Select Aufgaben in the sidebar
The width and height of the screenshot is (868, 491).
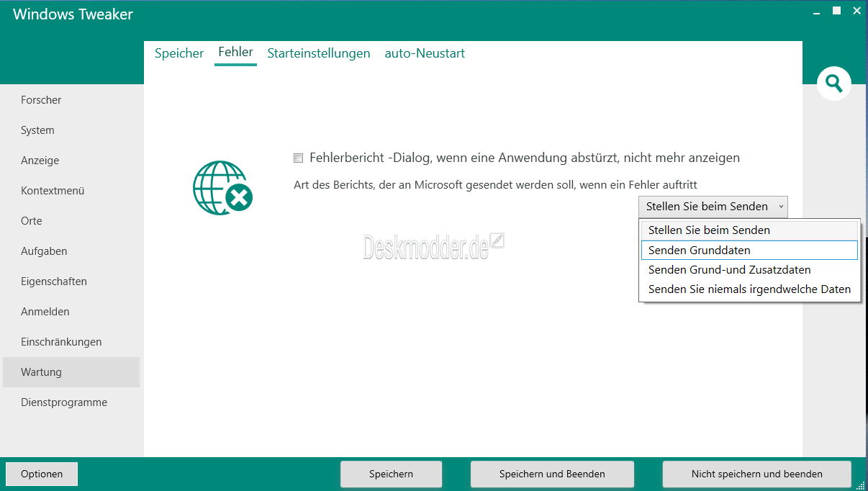coord(71,251)
